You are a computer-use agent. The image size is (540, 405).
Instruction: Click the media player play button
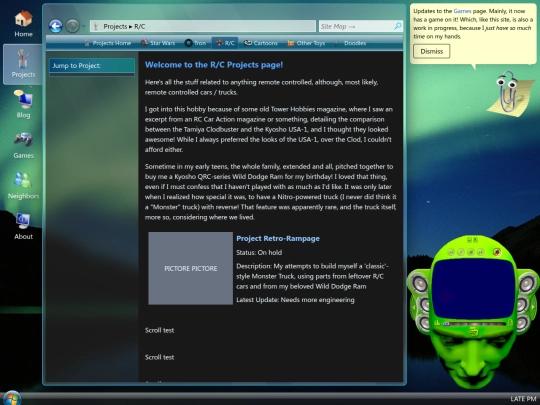click(461, 252)
